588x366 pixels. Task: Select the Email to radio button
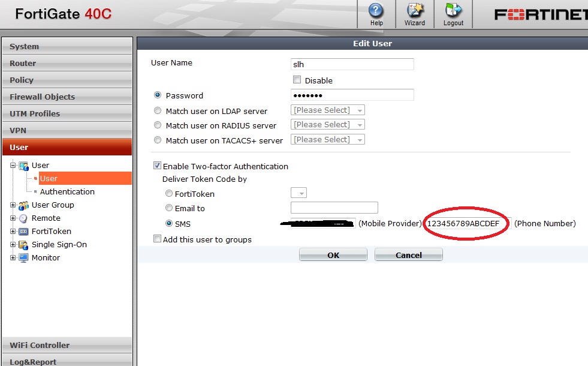point(168,208)
